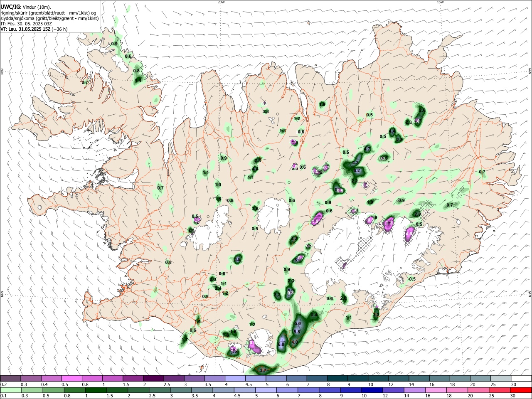Click the '6.8' precipitation value on the map
The image size is (532, 399).
(281, 344)
